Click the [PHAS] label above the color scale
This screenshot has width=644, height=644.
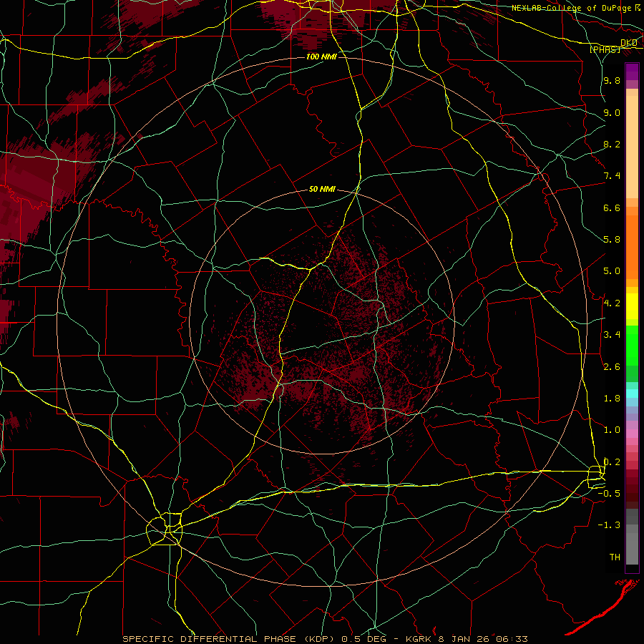click(605, 49)
